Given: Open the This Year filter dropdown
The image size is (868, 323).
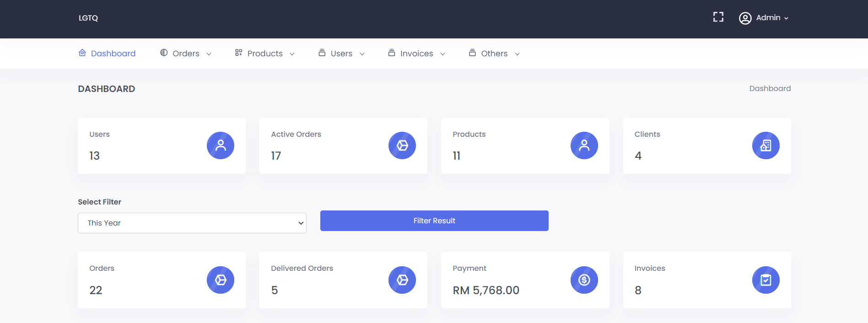Looking at the screenshot, I should [x=192, y=223].
